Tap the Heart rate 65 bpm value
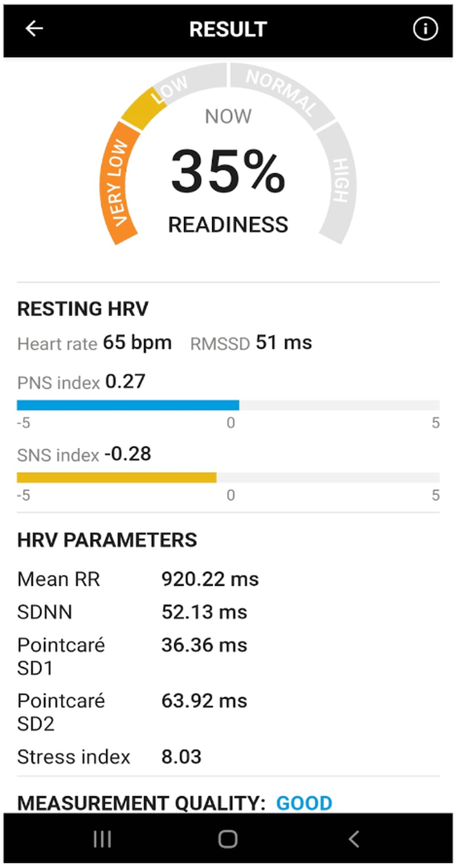This screenshot has height=868, width=457. pos(137,343)
